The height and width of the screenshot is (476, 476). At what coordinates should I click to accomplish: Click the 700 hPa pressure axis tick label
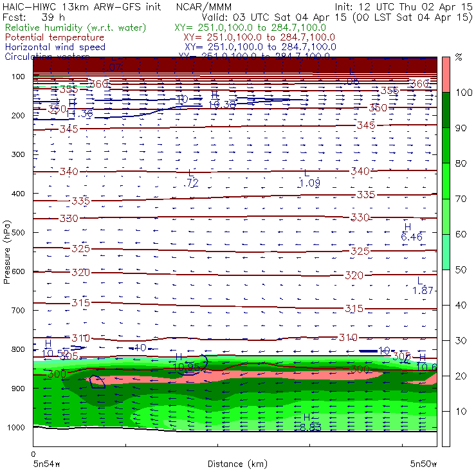(x=18, y=310)
